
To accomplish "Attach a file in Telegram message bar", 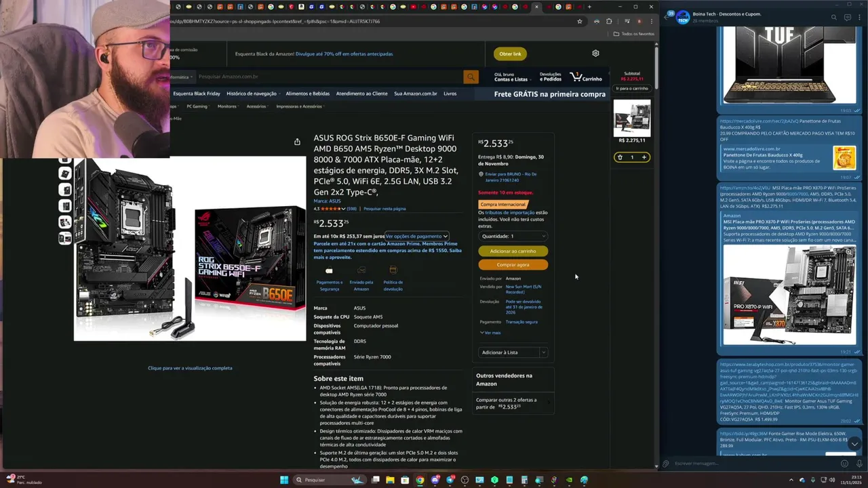I will (666, 464).
